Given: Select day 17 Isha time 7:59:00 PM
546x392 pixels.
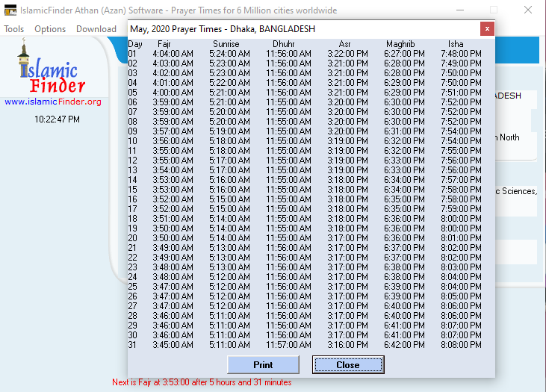Looking at the screenshot, I should pos(461,209).
